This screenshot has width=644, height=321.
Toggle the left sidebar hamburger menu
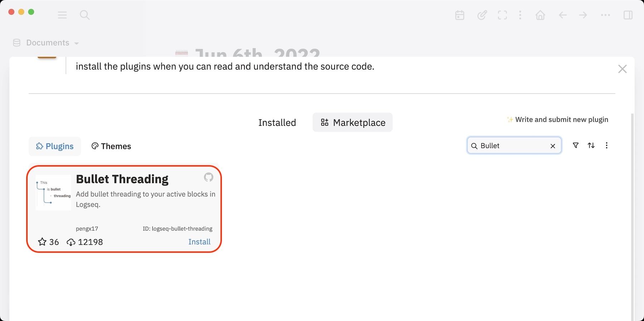62,15
